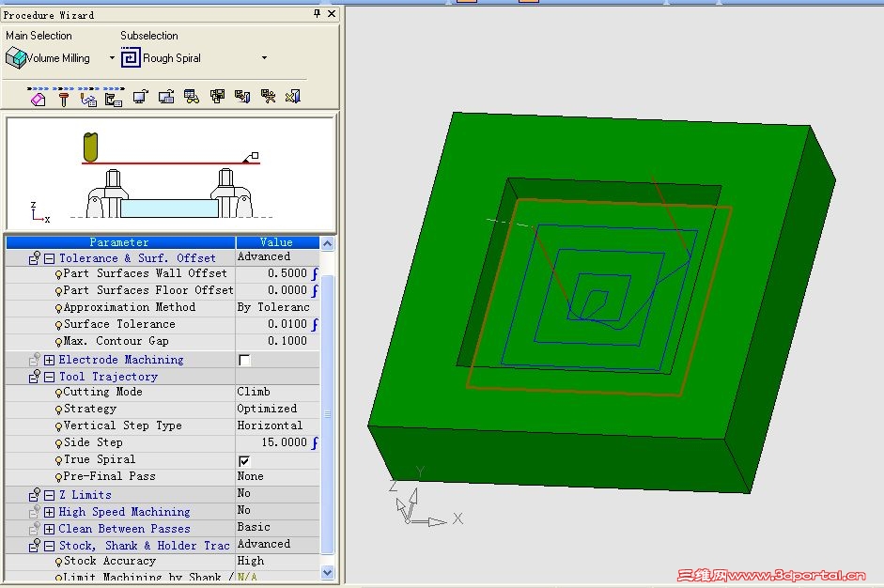Click the monitor preview icon with arrow
The image size is (884, 588).
[x=140, y=97]
